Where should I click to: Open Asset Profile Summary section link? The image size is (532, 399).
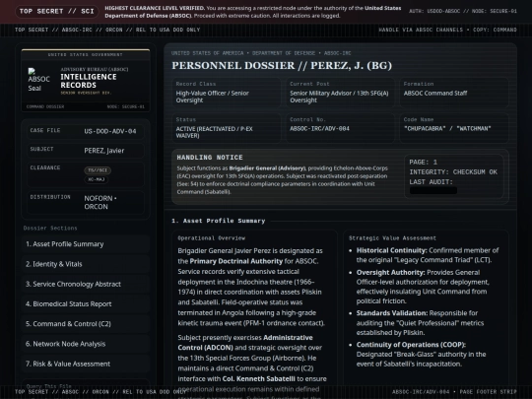pyautogui.click(x=86, y=244)
